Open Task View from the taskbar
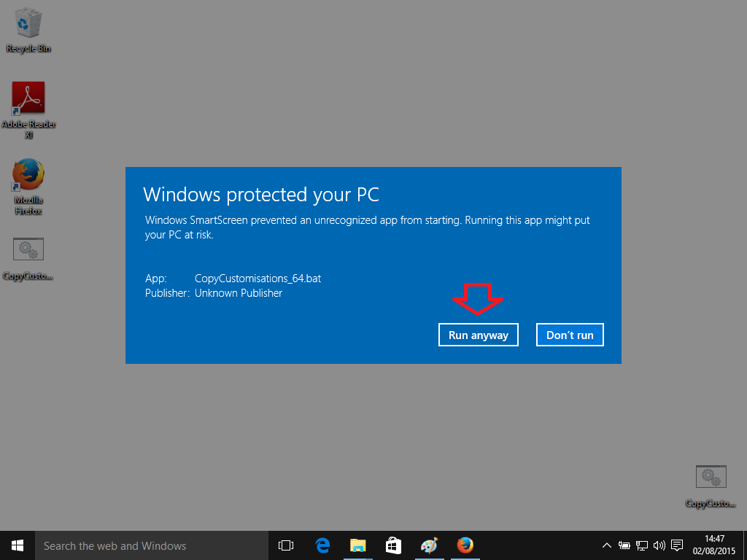Image resolution: width=747 pixels, height=560 pixels. click(x=286, y=545)
